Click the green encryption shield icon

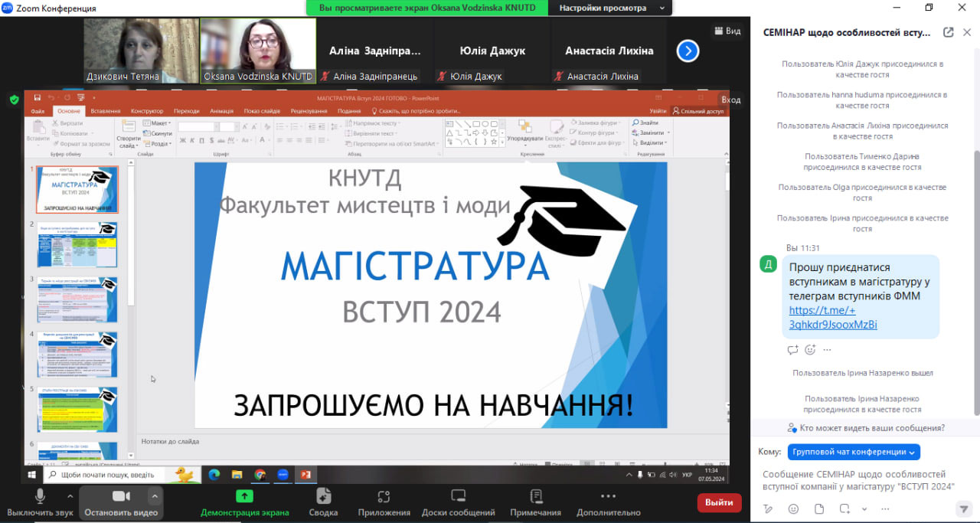click(x=14, y=100)
